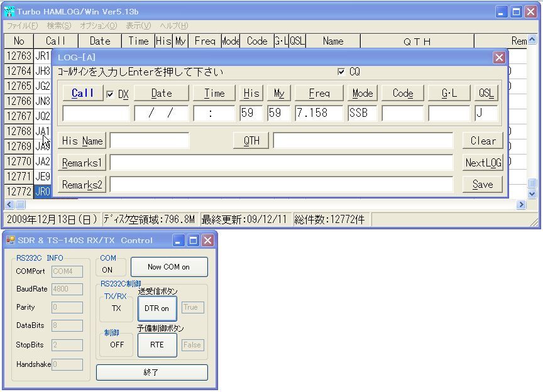Viewport: 543px width, 392px height.
Task: Toggle the CQ checkbox
Action: [x=341, y=72]
